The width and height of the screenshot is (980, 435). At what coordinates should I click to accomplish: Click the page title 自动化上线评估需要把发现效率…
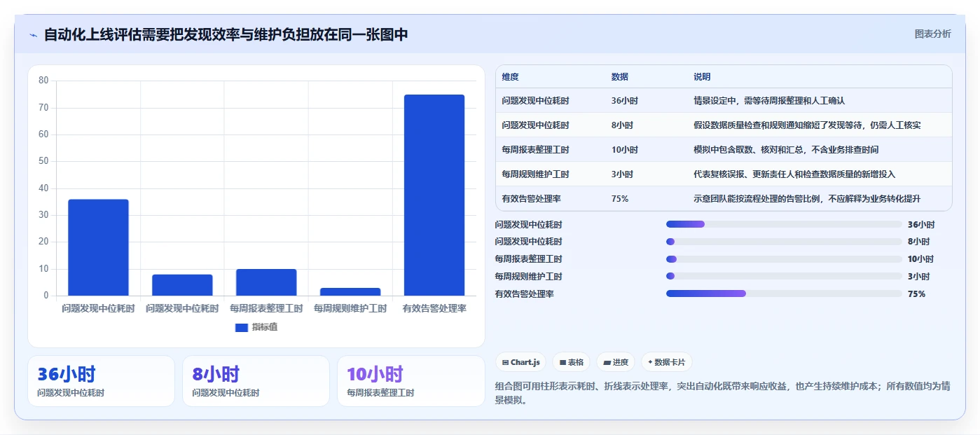click(x=226, y=35)
